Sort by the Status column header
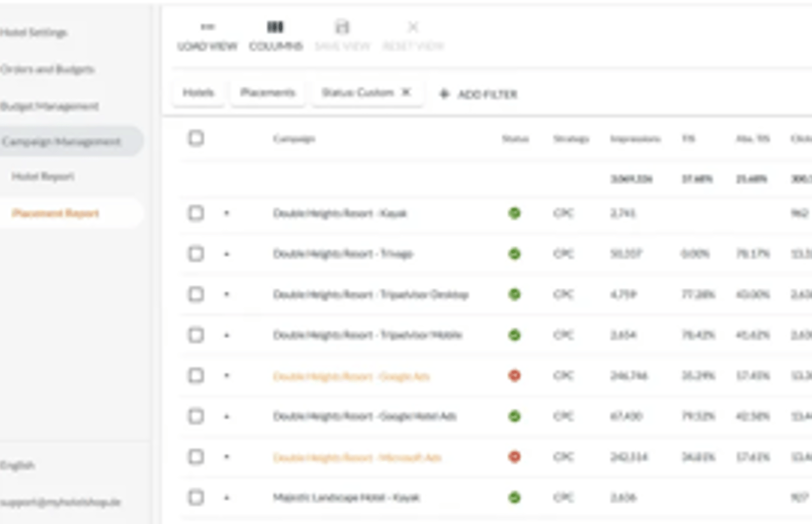This screenshot has height=524, width=812. (515, 139)
